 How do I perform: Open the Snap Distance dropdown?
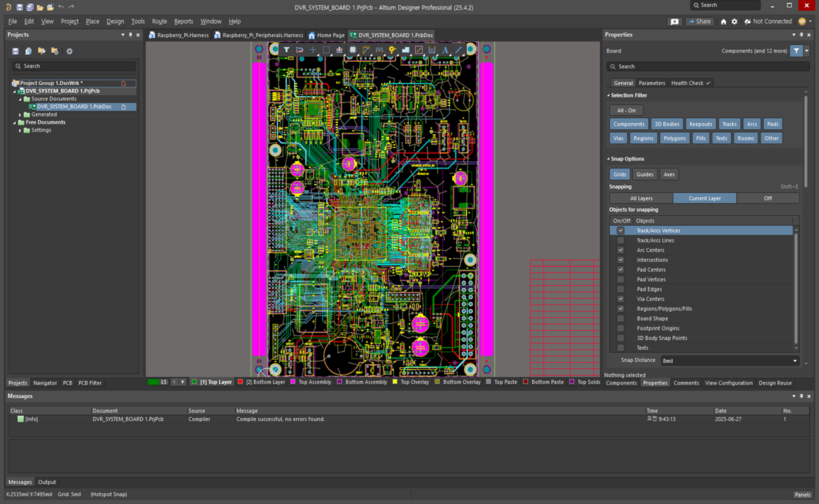[795, 361]
